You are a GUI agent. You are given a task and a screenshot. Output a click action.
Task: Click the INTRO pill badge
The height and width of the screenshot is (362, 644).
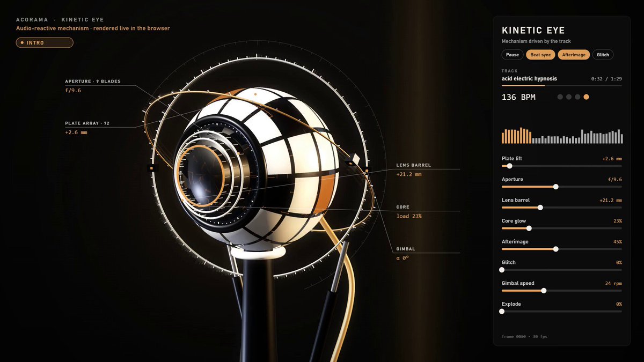click(x=45, y=43)
